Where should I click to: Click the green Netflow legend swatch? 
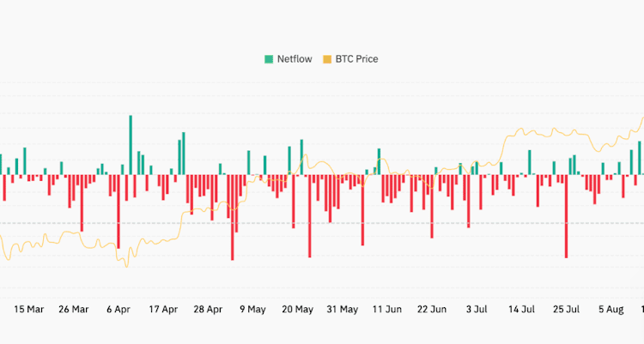269,59
